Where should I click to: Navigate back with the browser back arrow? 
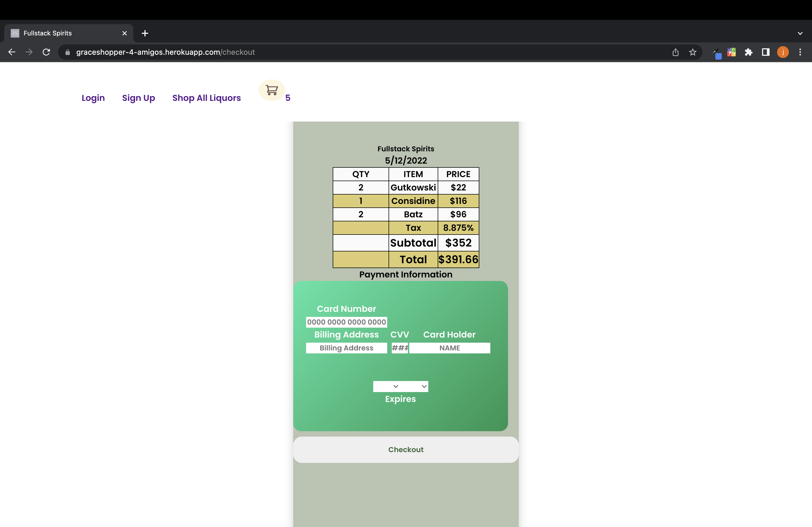(12, 52)
